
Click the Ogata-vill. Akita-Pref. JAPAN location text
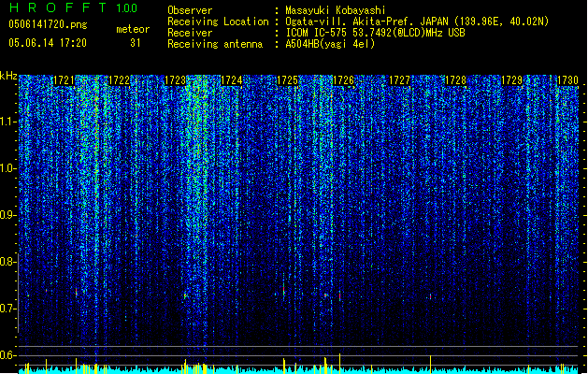[x=417, y=22]
